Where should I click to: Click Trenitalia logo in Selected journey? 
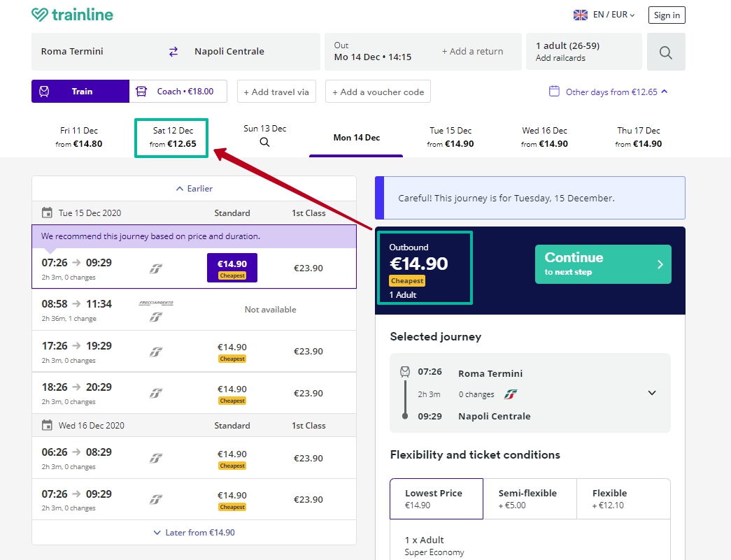(511, 394)
